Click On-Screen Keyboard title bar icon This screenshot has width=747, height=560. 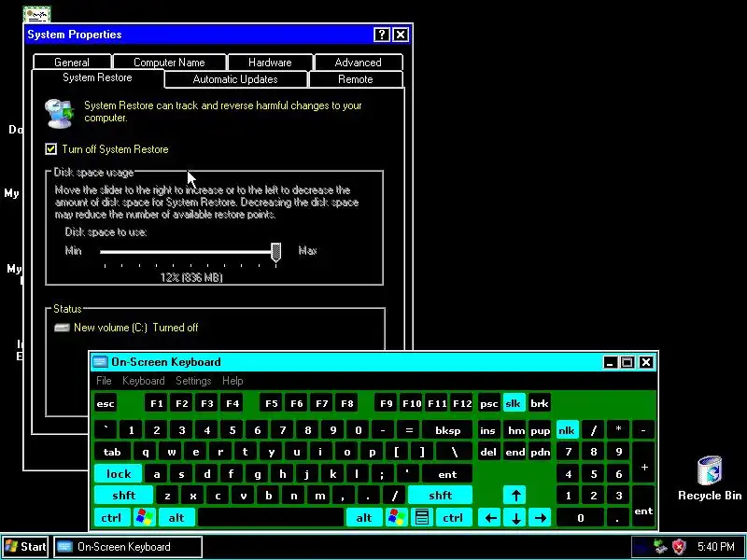click(100, 362)
